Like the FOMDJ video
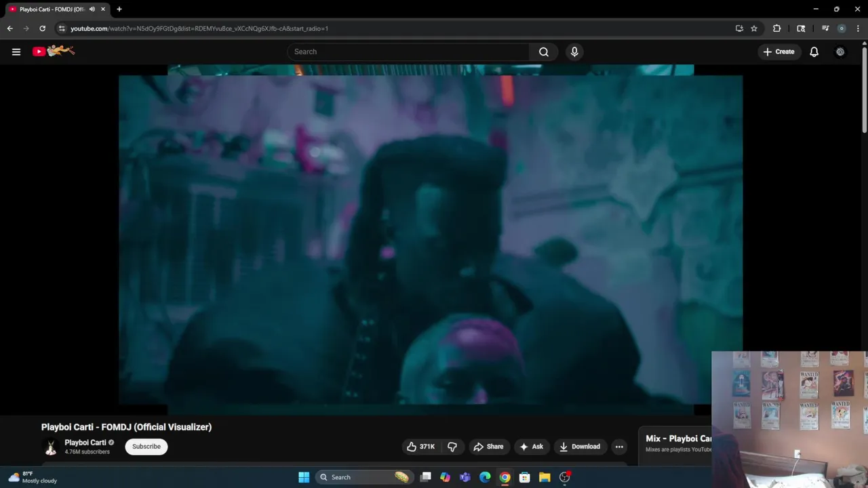The image size is (868, 488). (421, 447)
